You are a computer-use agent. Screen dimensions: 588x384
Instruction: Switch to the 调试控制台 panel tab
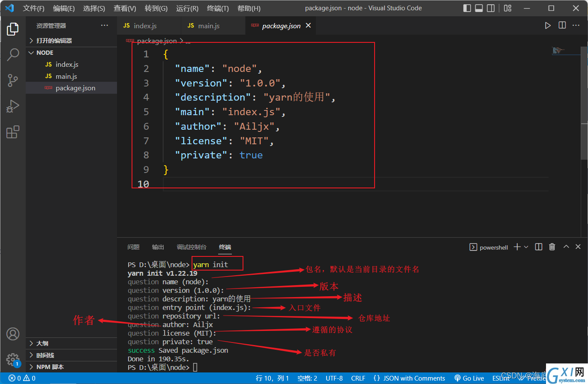pyautogui.click(x=192, y=247)
